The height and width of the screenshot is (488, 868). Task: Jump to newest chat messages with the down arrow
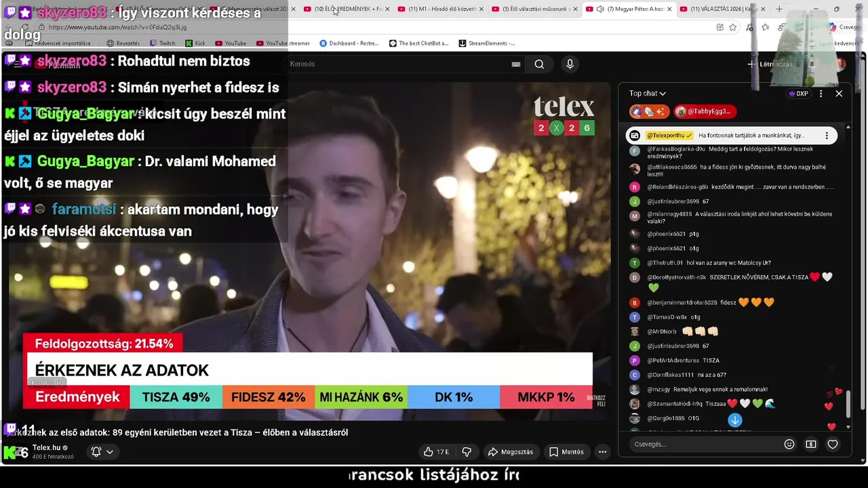pos(735,420)
